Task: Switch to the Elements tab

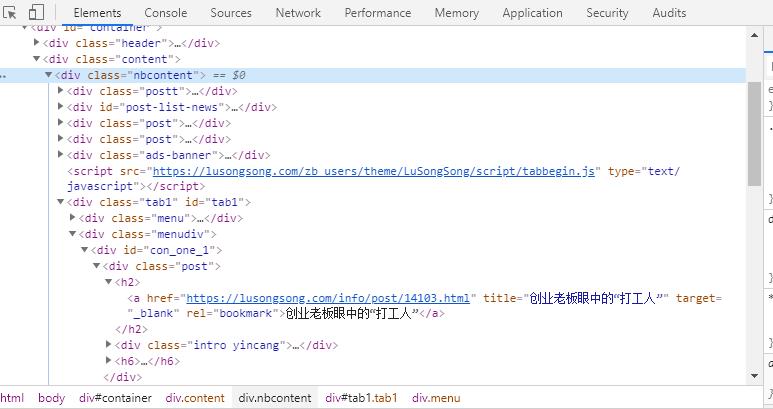Action: point(97,13)
